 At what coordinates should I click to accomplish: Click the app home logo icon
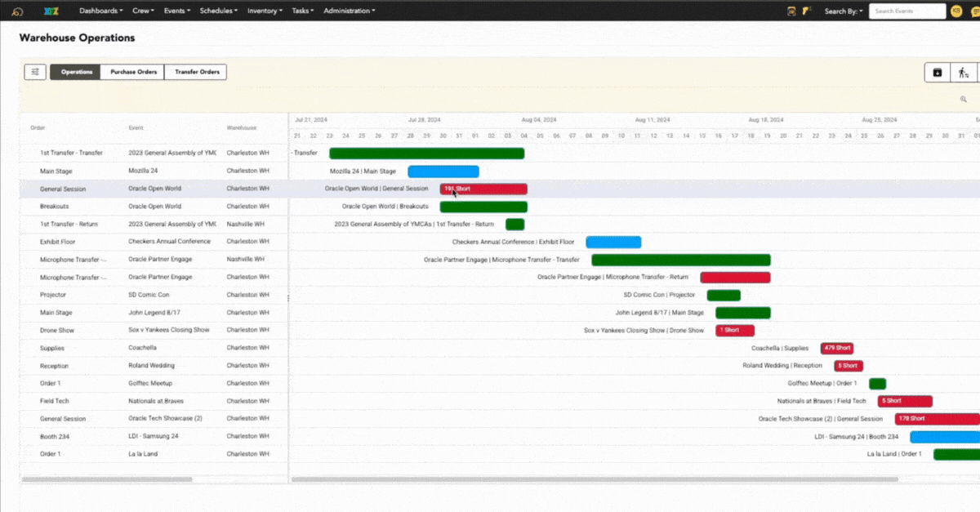point(17,11)
